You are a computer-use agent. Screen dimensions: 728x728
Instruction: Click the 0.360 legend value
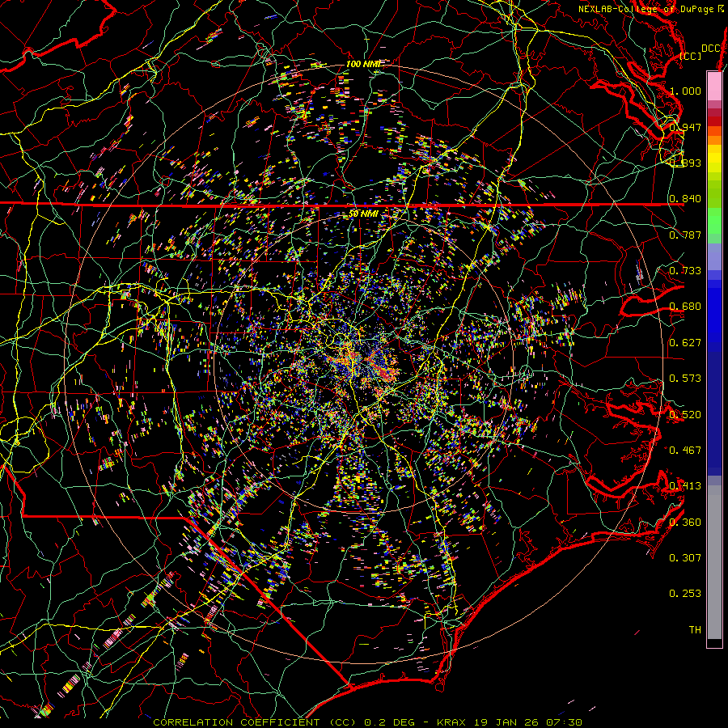(685, 522)
